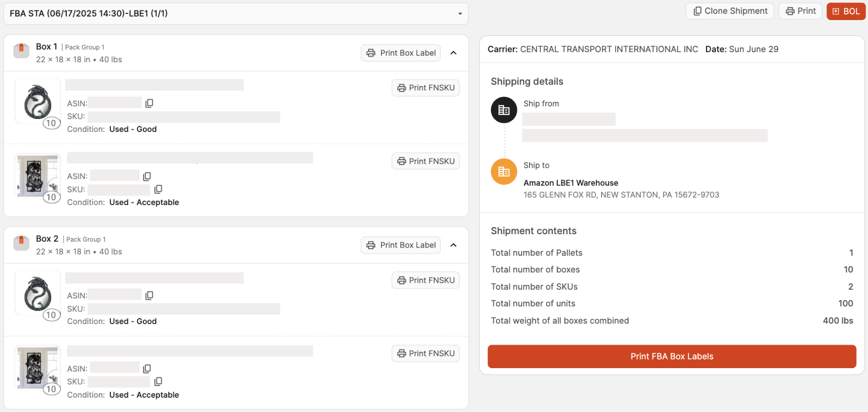The image size is (868, 412).
Task: Copy ASIN of Box 2 Used - Acceptable item
Action: [147, 369]
